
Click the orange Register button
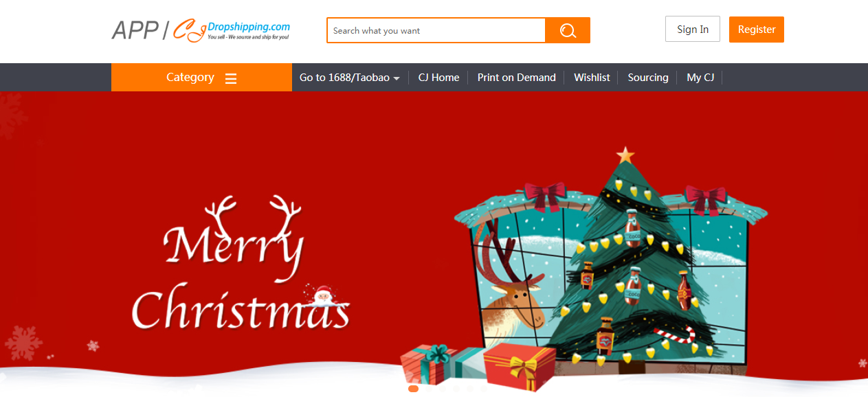coord(757,30)
